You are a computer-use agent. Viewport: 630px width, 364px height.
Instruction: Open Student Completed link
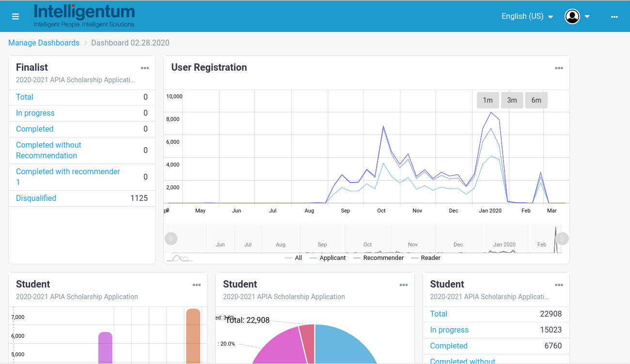coord(449,346)
